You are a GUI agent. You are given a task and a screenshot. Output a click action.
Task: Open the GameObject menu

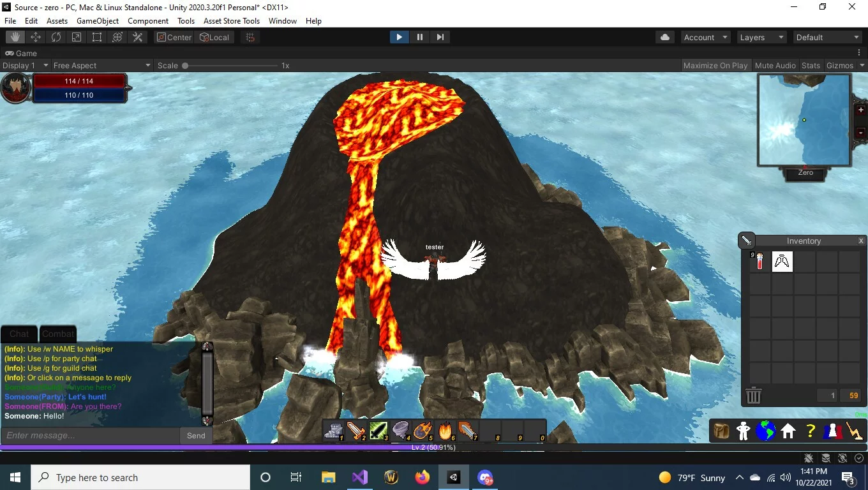click(98, 20)
